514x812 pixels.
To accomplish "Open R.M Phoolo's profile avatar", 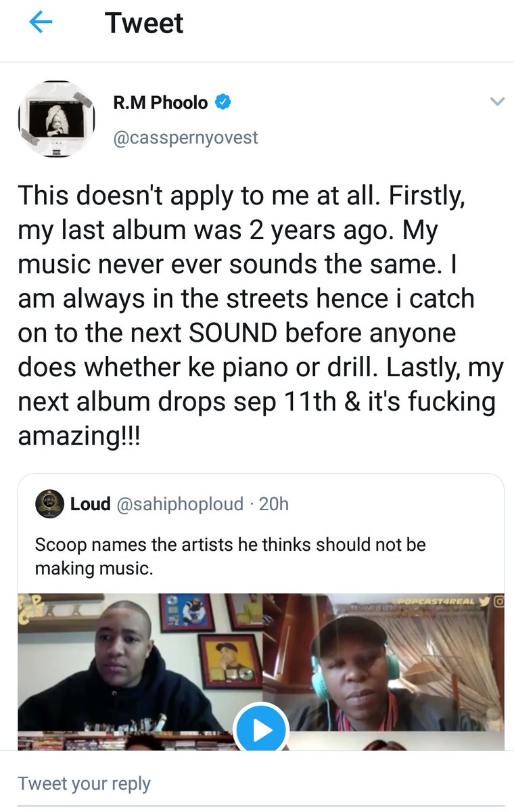I will (x=56, y=120).
